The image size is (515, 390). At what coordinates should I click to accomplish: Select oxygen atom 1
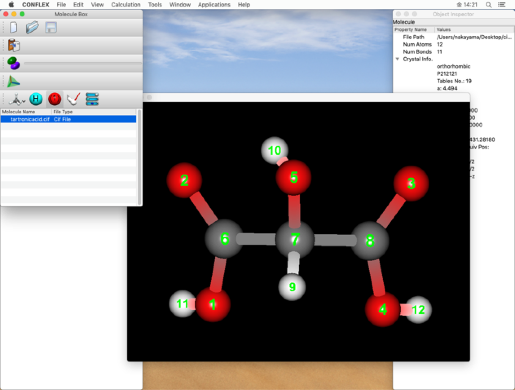coord(213,305)
